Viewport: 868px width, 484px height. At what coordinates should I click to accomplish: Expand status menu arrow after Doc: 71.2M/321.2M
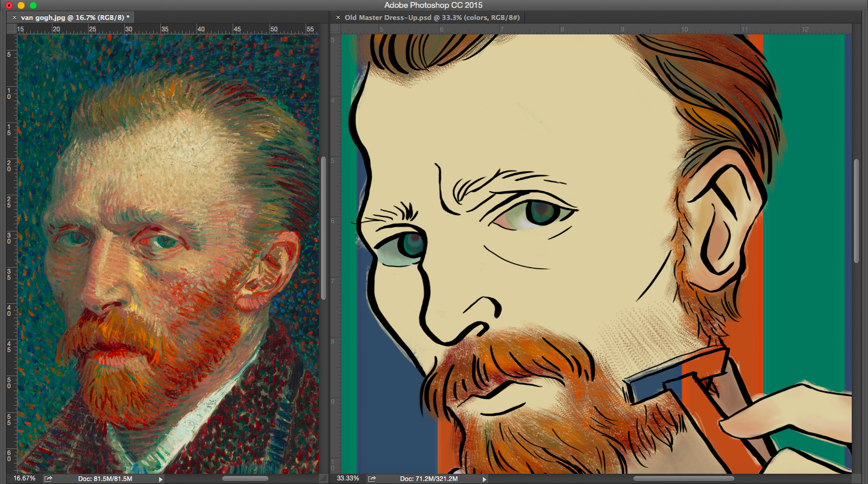click(x=483, y=479)
